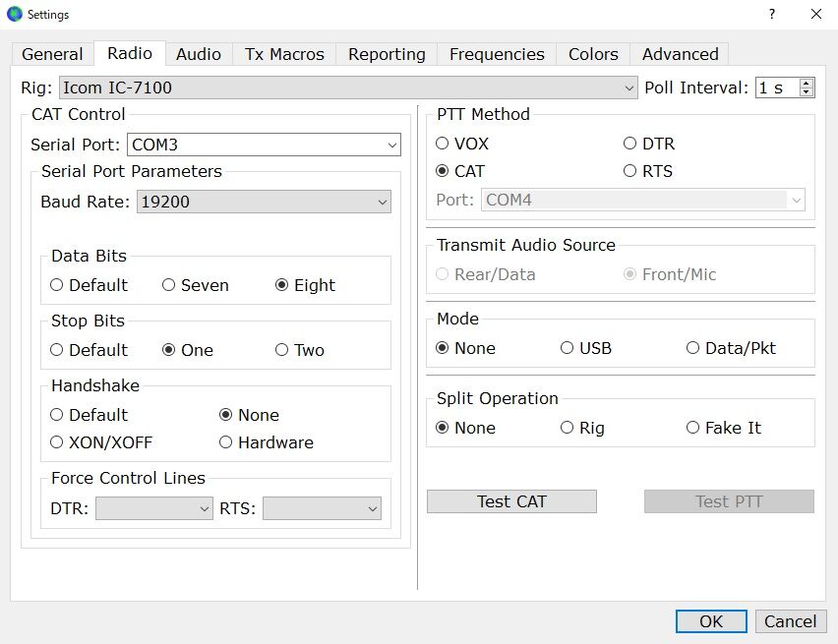The height and width of the screenshot is (644, 838).
Task: Open the Serial Port COM3 dropdown
Action: (264, 145)
